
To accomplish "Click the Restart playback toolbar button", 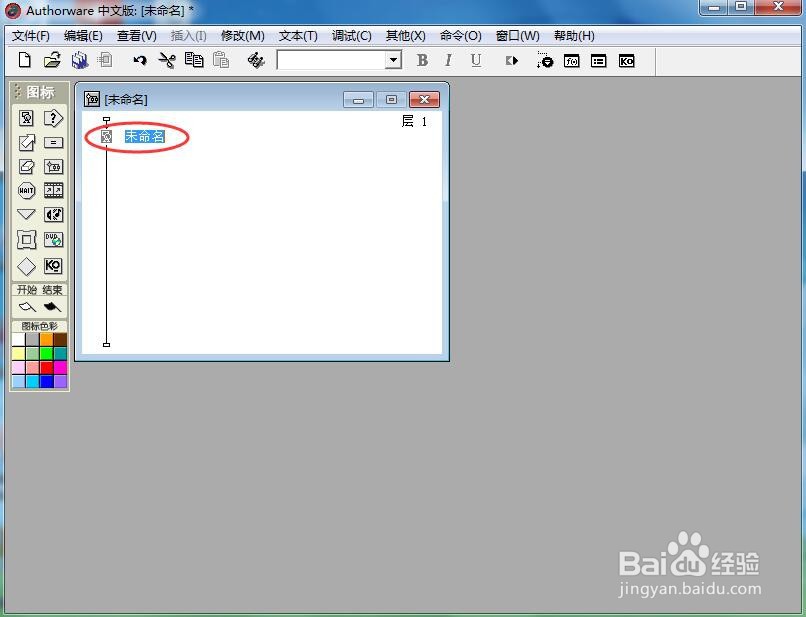I will pos(511,61).
